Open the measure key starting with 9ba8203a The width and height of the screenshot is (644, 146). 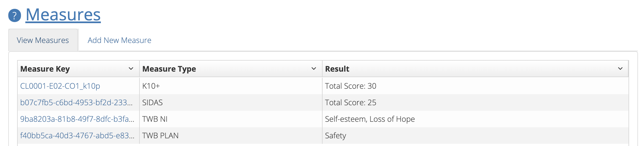[77, 119]
